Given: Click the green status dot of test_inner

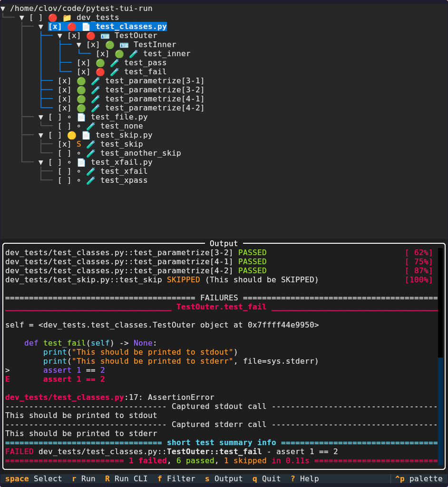Looking at the screenshot, I should coord(119,54).
